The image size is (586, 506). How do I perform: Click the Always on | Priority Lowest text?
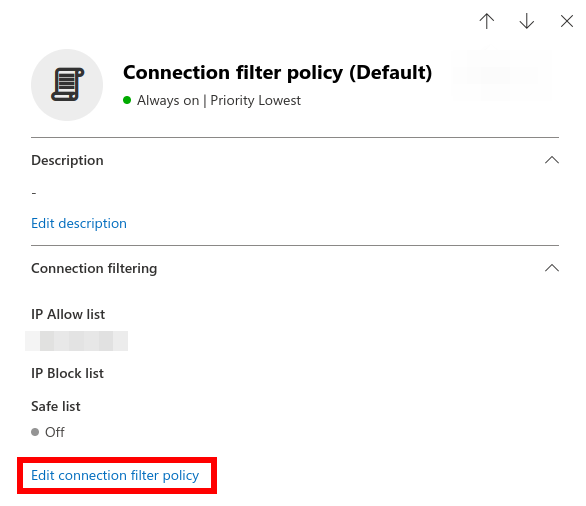[x=219, y=100]
